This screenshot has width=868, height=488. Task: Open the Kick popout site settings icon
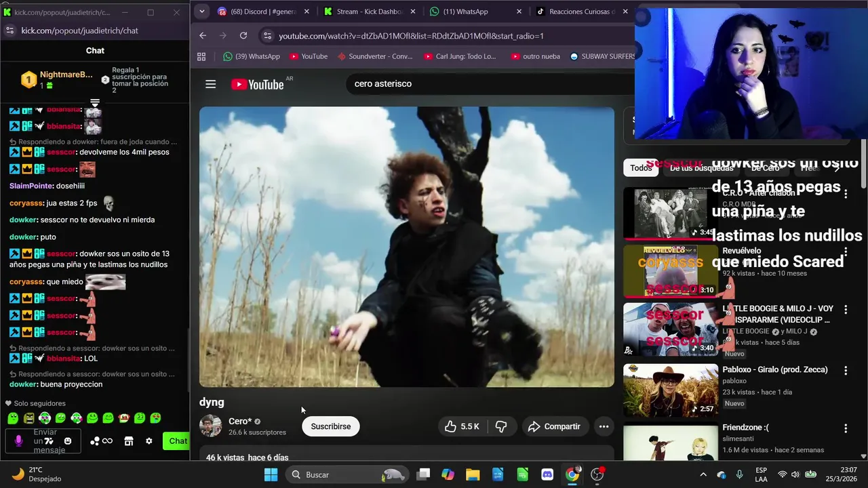tap(9, 30)
